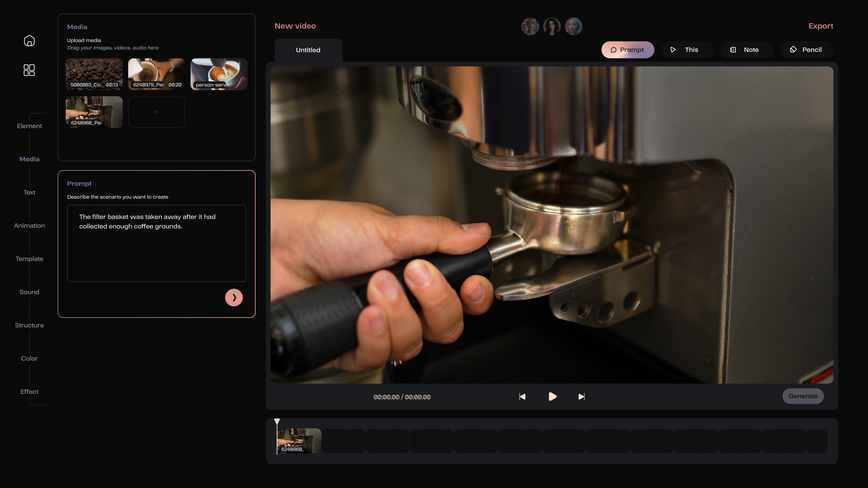868x488 pixels.
Task: Select the person-serv latte image thumbnail
Action: pyautogui.click(x=219, y=74)
